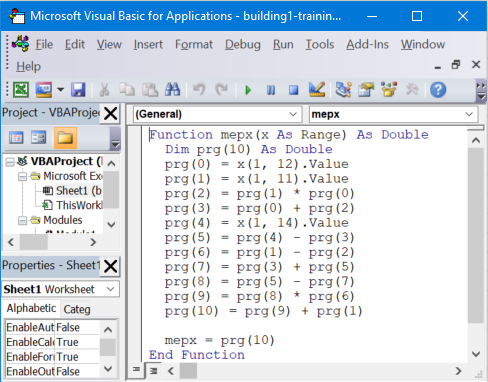This screenshot has width=488, height=382.
Task: Run the macro with the green play icon
Action: tap(248, 90)
